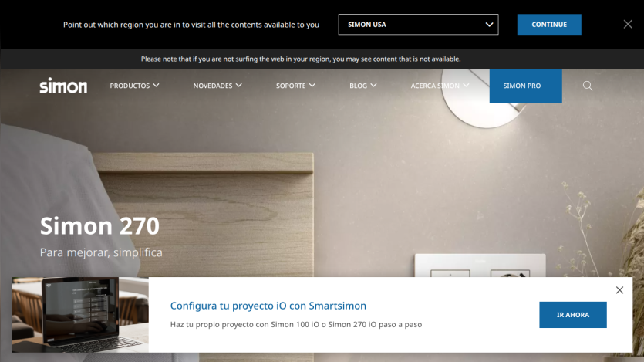Open the search magnifier icon
The image size is (644, 362).
click(588, 86)
